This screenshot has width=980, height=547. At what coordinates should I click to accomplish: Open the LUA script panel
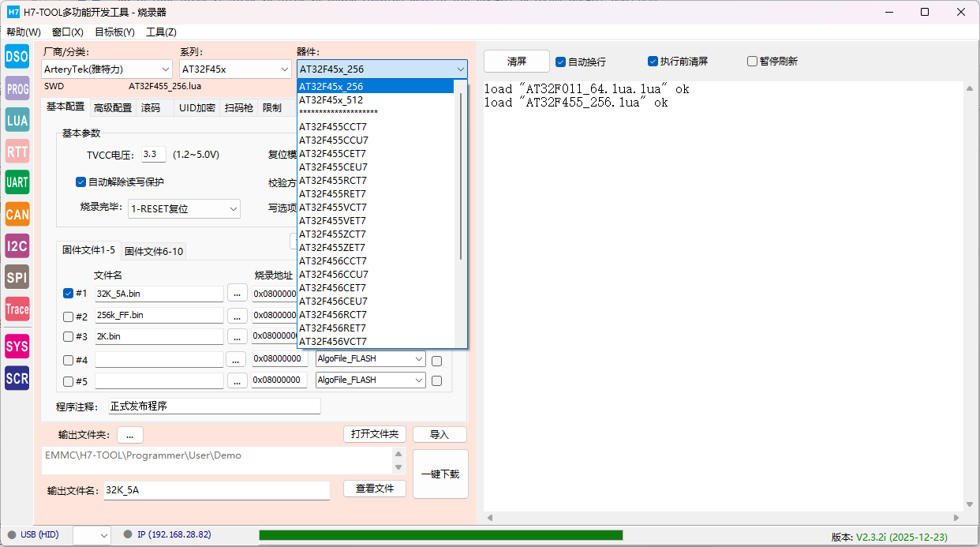[x=17, y=120]
